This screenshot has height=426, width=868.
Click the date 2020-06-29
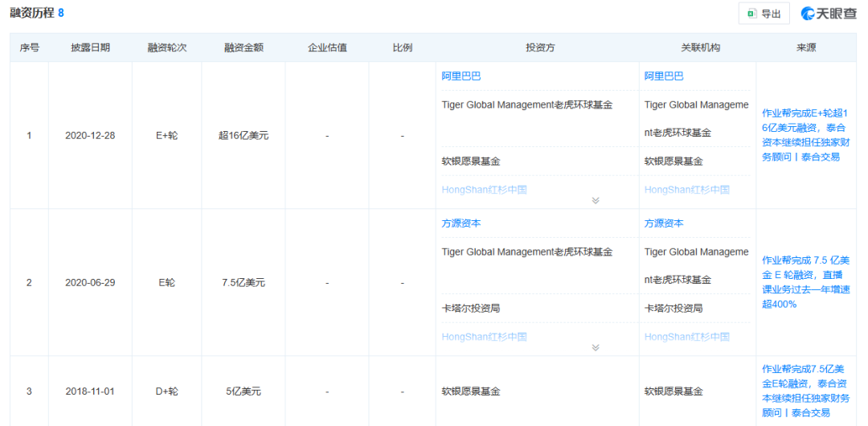click(90, 282)
